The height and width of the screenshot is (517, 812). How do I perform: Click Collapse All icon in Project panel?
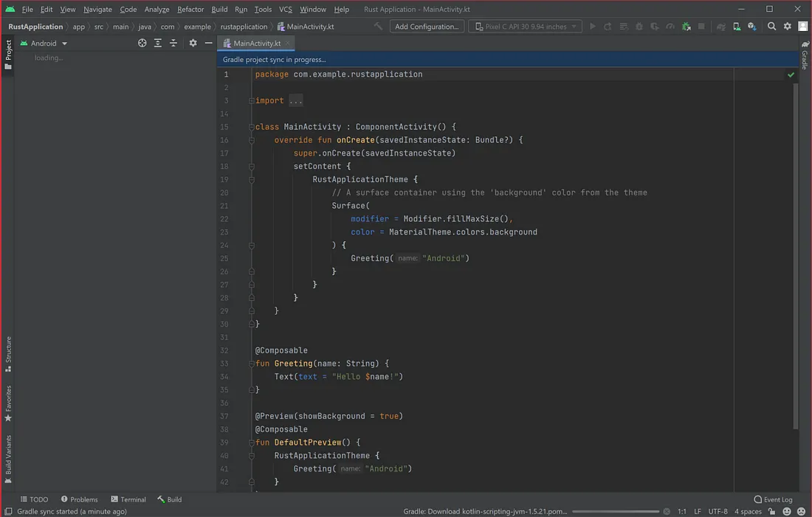tap(173, 43)
